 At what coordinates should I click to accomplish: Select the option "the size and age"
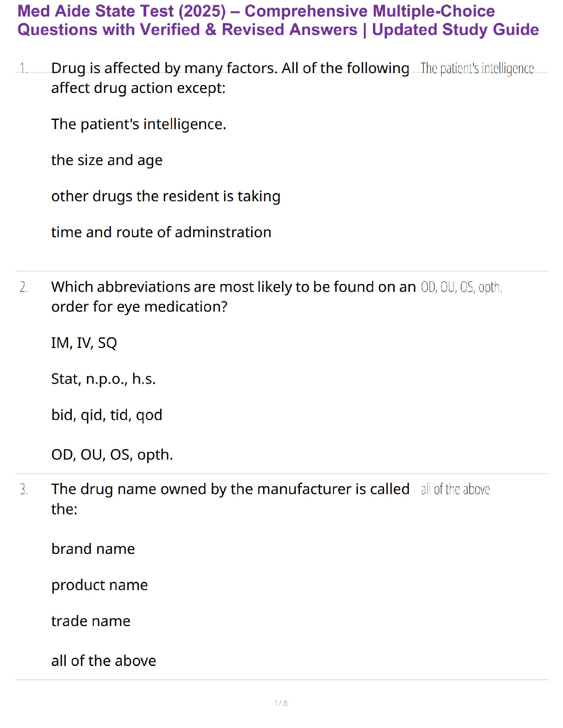pyautogui.click(x=107, y=160)
